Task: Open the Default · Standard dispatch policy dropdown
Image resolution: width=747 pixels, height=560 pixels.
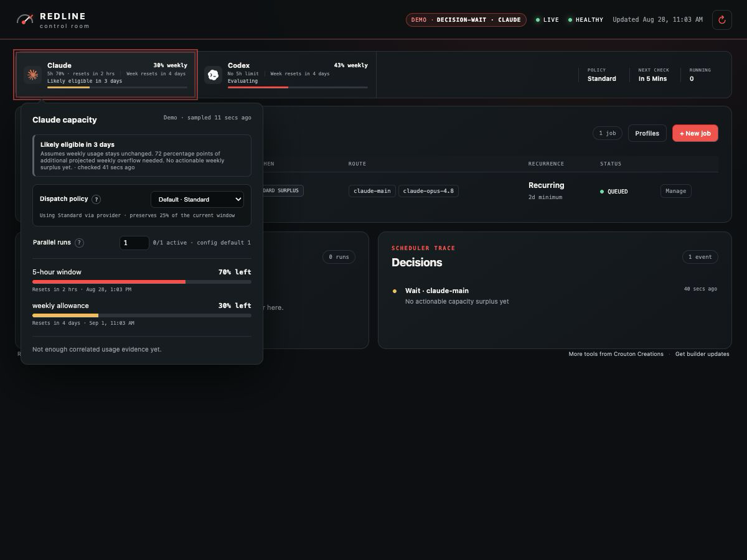Action: tap(197, 199)
